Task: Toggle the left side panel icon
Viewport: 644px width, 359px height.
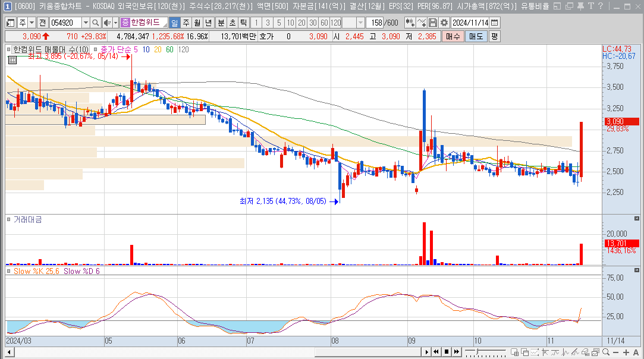Action: (x=11, y=23)
